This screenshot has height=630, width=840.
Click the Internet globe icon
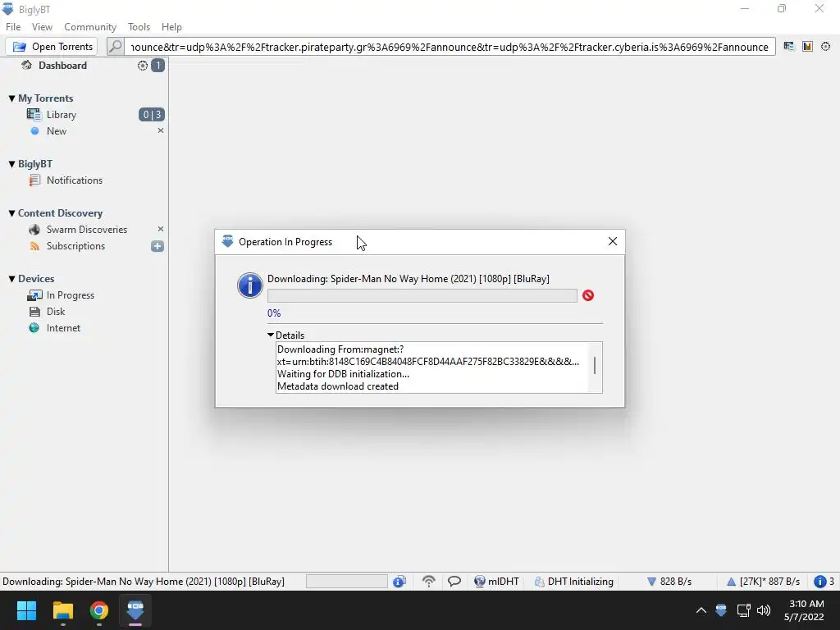click(34, 328)
